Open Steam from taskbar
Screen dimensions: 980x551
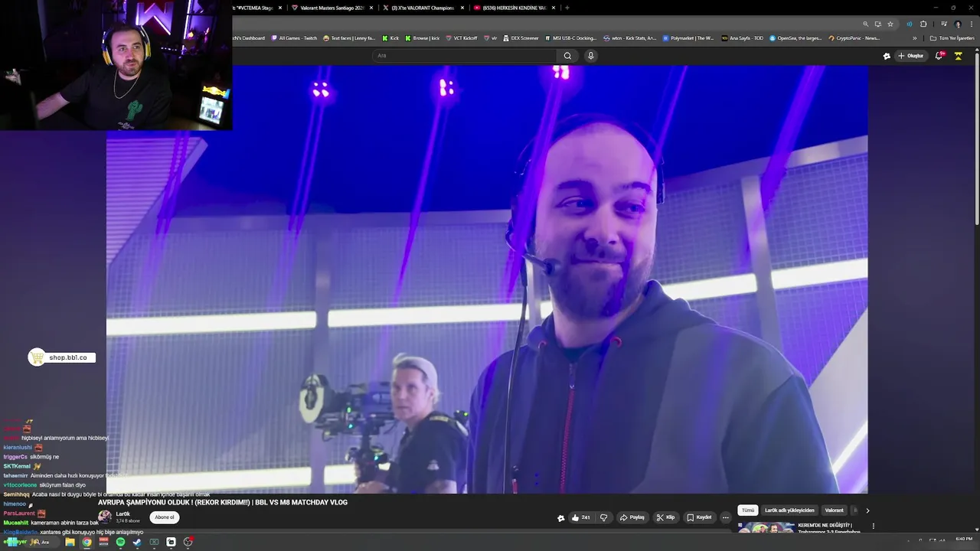(x=137, y=542)
